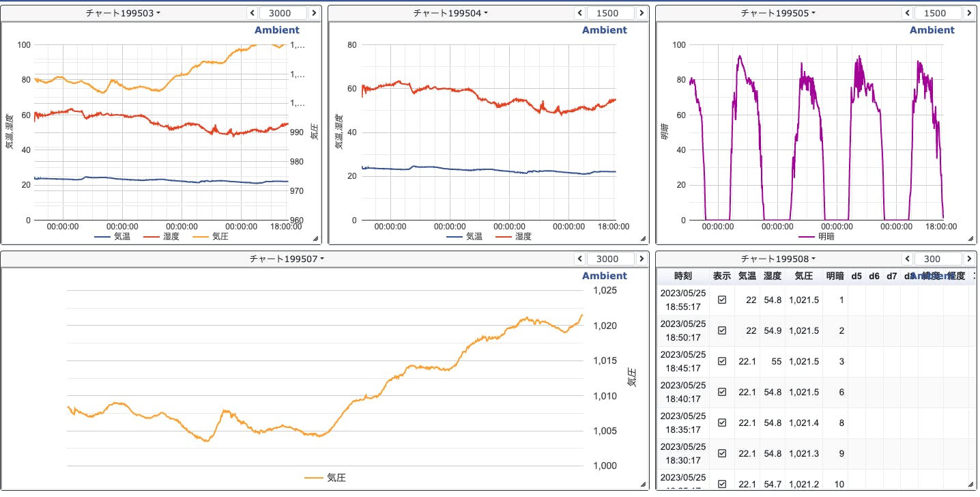Toggle display checkbox for 18:35:17 row
Image resolution: width=980 pixels, height=497 pixels.
[722, 423]
